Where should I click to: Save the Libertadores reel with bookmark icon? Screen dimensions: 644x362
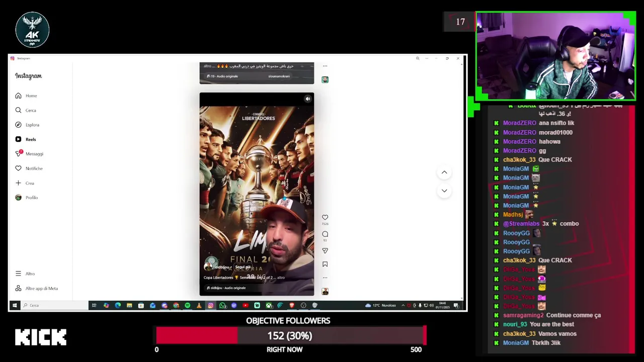pos(325,264)
